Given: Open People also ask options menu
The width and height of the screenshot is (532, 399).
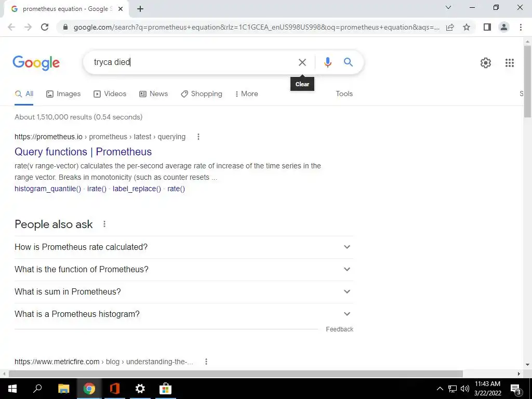Looking at the screenshot, I should click(x=104, y=224).
